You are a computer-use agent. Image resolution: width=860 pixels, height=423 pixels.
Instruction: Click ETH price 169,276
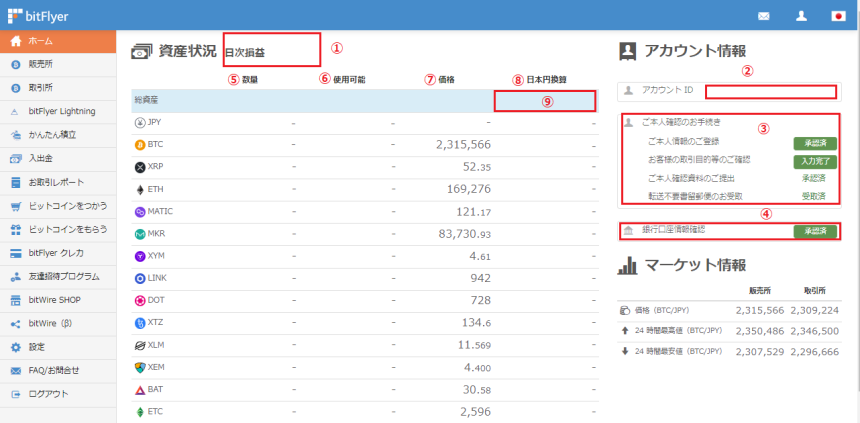[470, 189]
